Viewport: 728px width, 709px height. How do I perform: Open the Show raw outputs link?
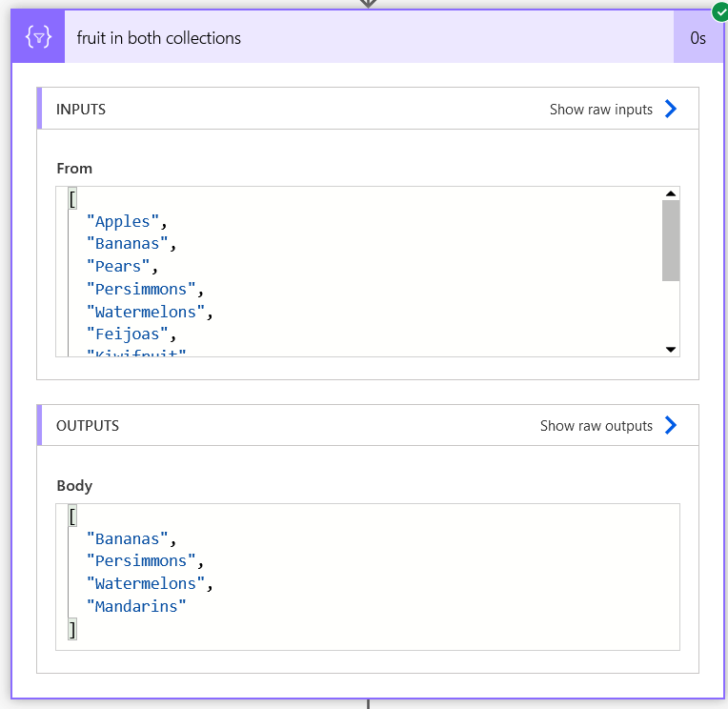pos(596,426)
